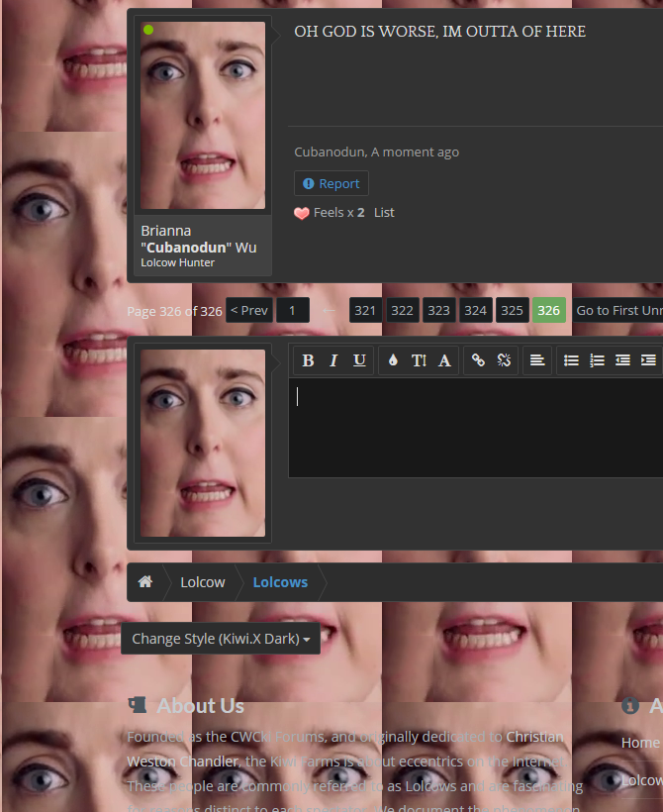Viewport: 663px width, 812px height.
Task: Toggle bold formatting in the editor
Action: tap(308, 360)
